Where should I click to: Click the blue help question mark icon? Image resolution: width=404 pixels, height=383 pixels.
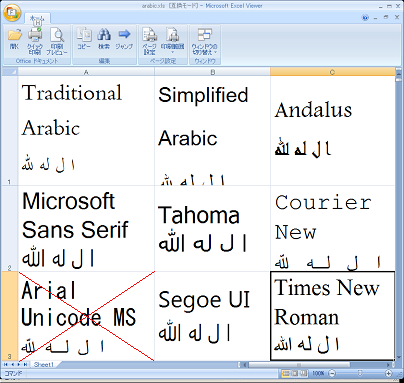(x=365, y=17)
